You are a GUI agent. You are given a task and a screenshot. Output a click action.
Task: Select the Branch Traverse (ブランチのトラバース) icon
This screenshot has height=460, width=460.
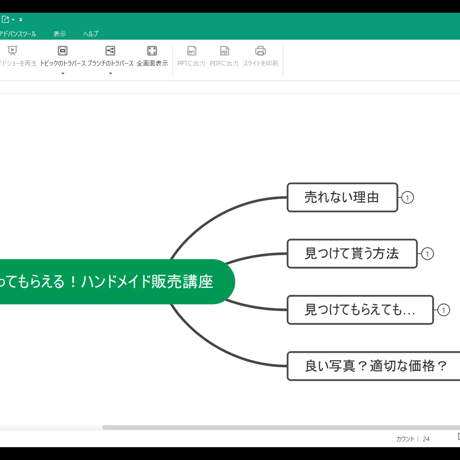coord(110,51)
